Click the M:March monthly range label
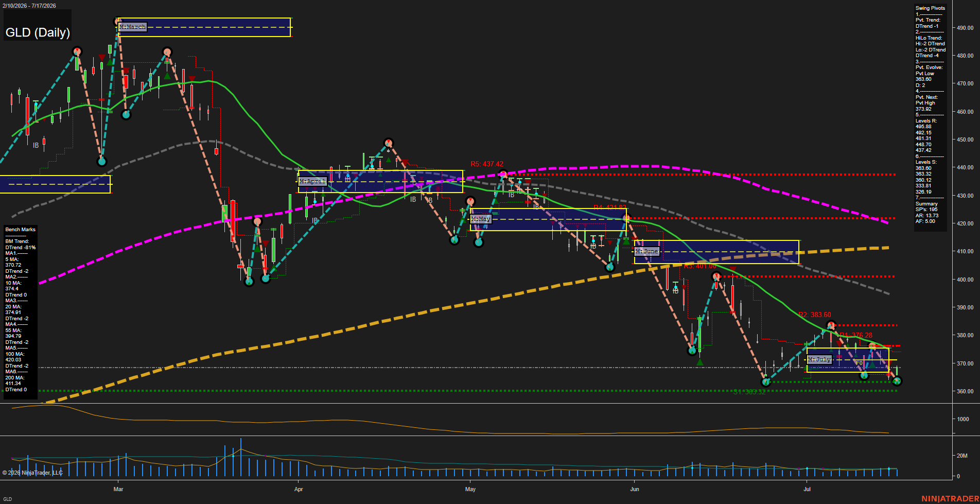 click(133, 27)
